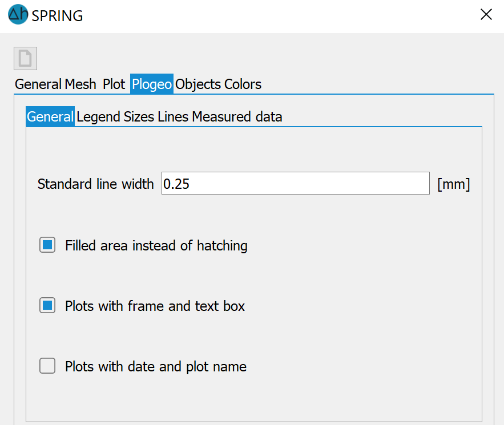Screen dimensions: 504x425
Task: Open the Mesh tab
Action: pos(80,84)
